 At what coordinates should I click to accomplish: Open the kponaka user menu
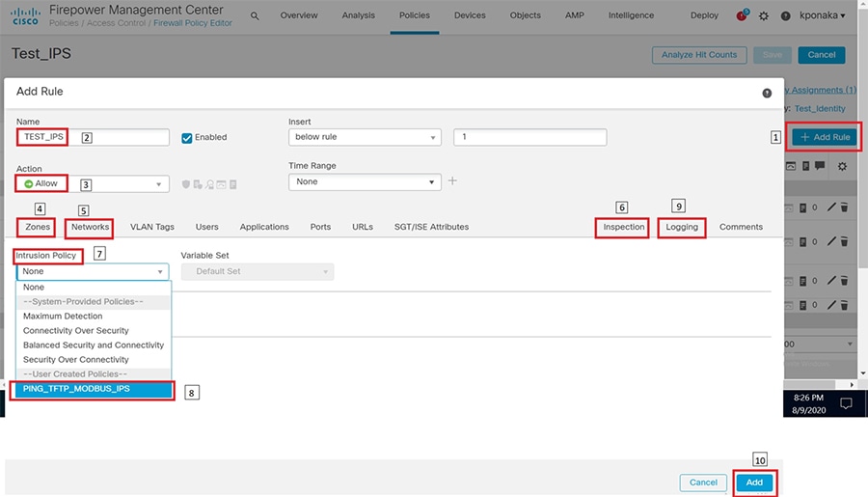[822, 15]
